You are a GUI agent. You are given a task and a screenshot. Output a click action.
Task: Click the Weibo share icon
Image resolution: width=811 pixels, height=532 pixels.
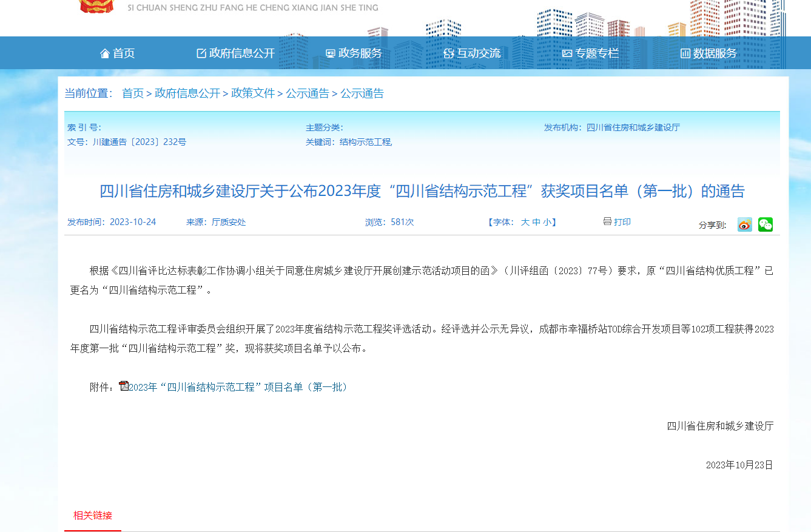tap(744, 224)
